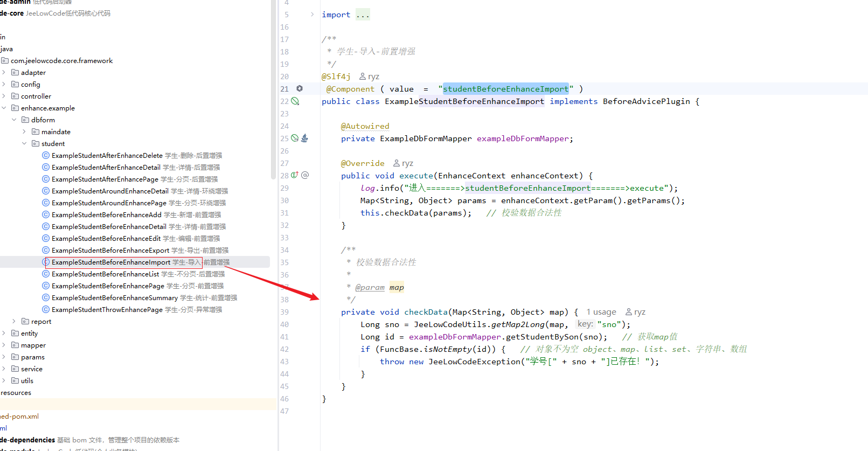Click the @param tag in the Javadoc
This screenshot has height=451, width=868.
(x=370, y=287)
